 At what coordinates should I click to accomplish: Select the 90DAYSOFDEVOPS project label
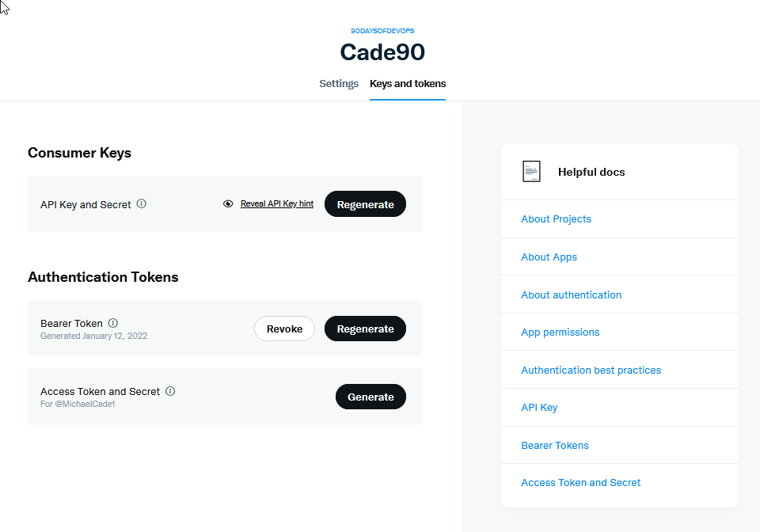coord(382,31)
